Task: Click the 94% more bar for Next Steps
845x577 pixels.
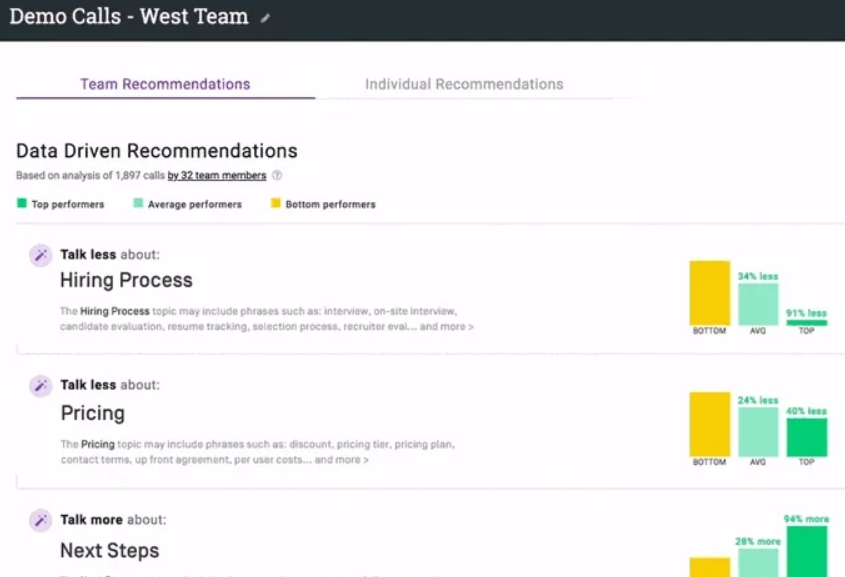Action: [x=807, y=552]
